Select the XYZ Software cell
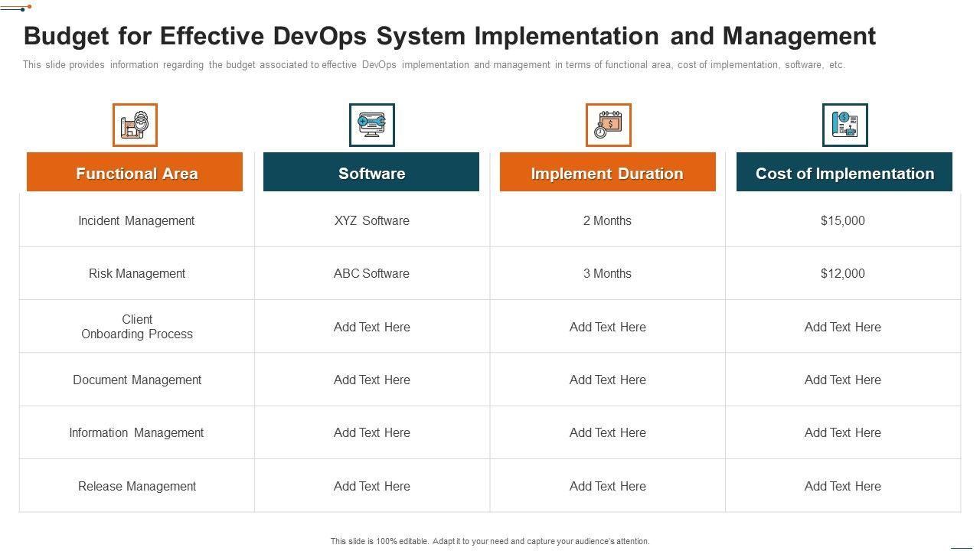 371,220
